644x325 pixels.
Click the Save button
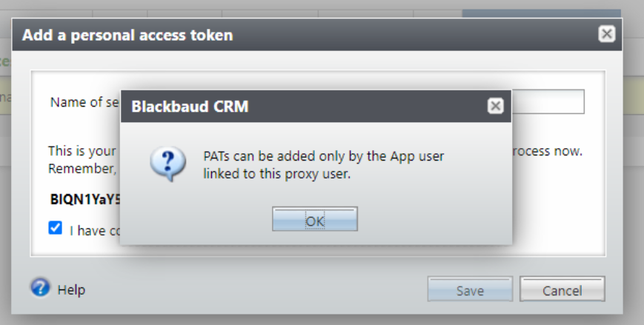(470, 290)
